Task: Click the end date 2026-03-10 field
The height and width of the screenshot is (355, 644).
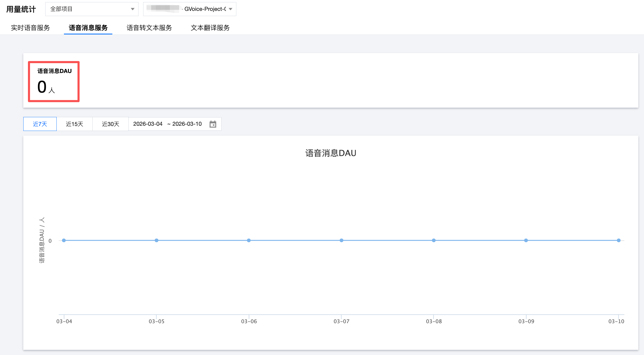Action: pyautogui.click(x=187, y=124)
